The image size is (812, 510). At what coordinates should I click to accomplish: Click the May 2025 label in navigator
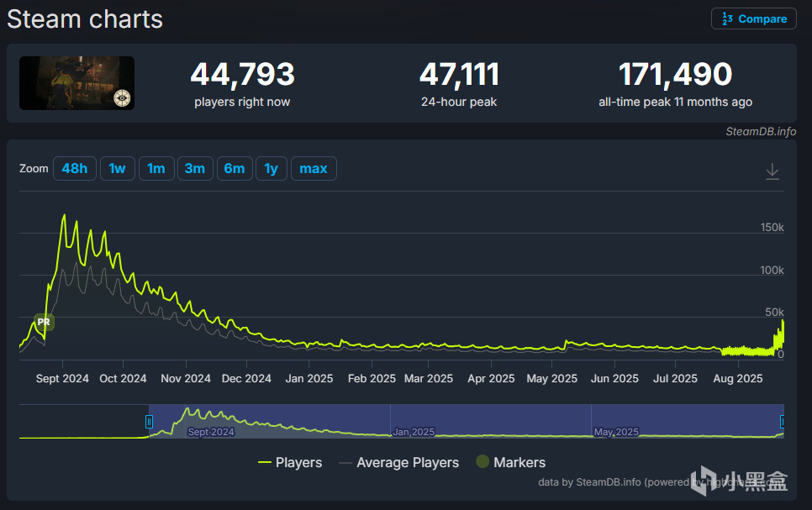(616, 432)
